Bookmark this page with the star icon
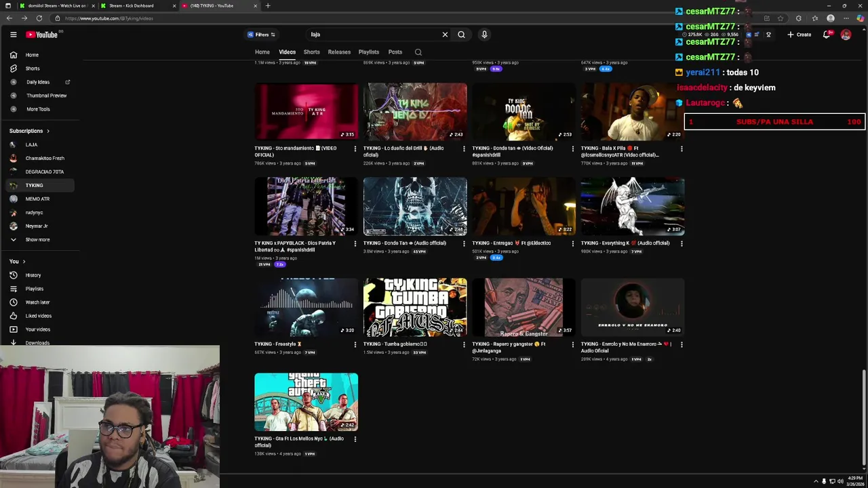868x488 pixels. (781, 18)
